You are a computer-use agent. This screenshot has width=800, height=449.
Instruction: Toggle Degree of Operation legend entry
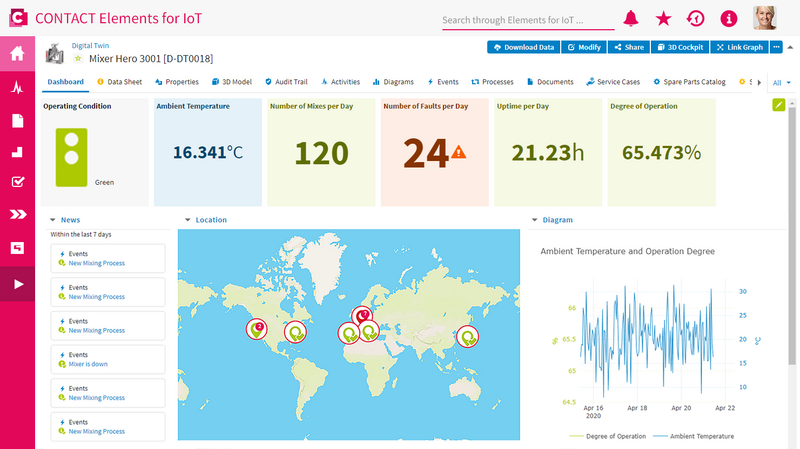tap(608, 436)
